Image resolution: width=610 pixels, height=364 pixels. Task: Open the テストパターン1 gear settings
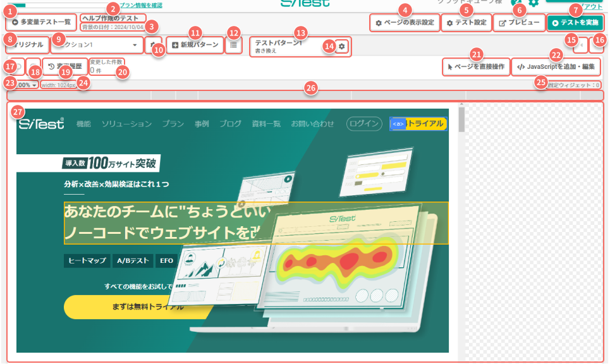coord(341,47)
